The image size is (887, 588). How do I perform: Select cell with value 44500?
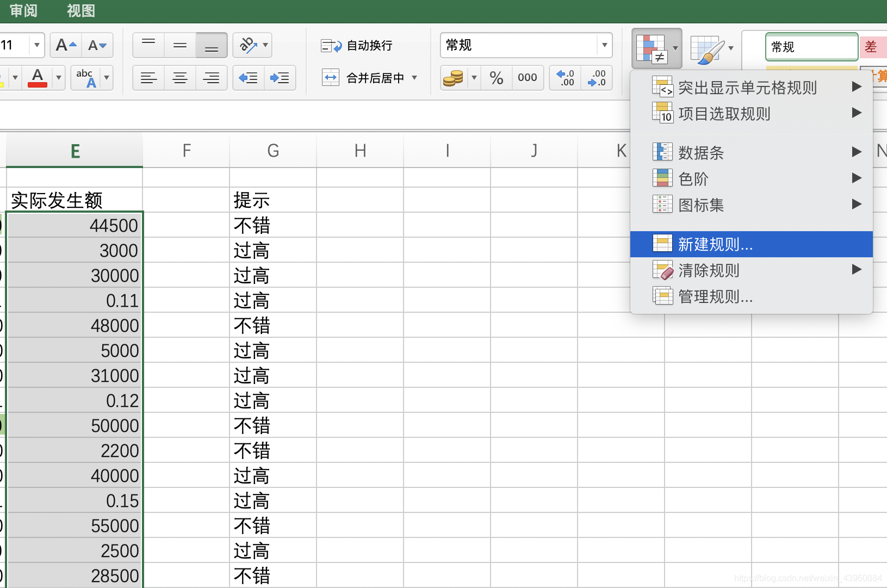(x=75, y=225)
